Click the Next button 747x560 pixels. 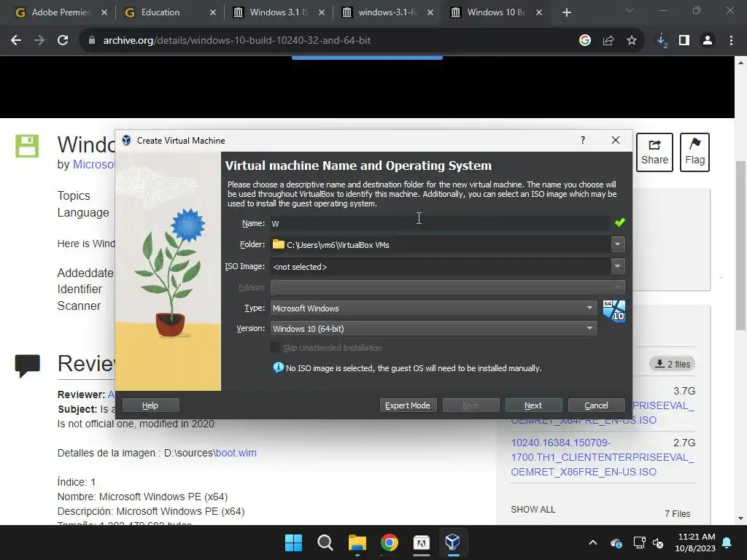click(533, 405)
